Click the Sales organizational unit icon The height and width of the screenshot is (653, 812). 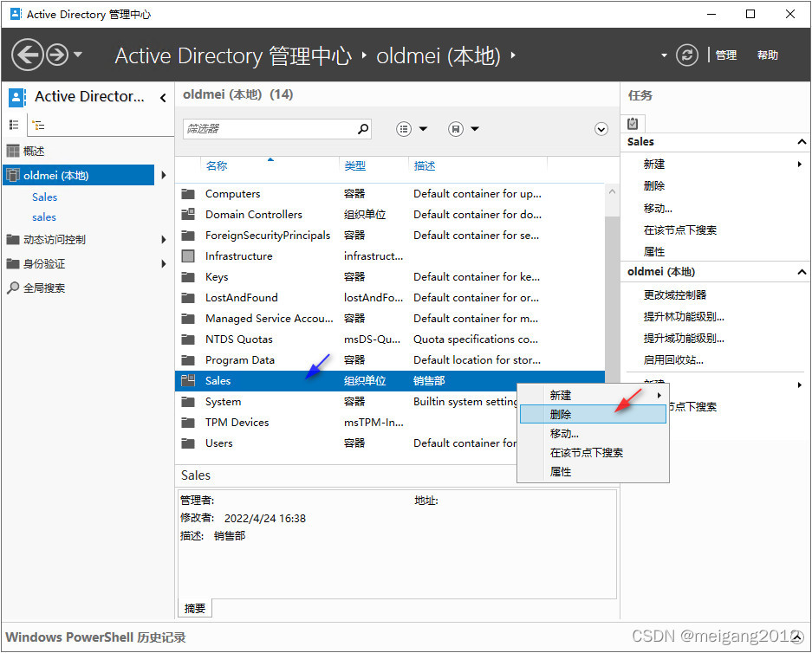click(x=188, y=380)
